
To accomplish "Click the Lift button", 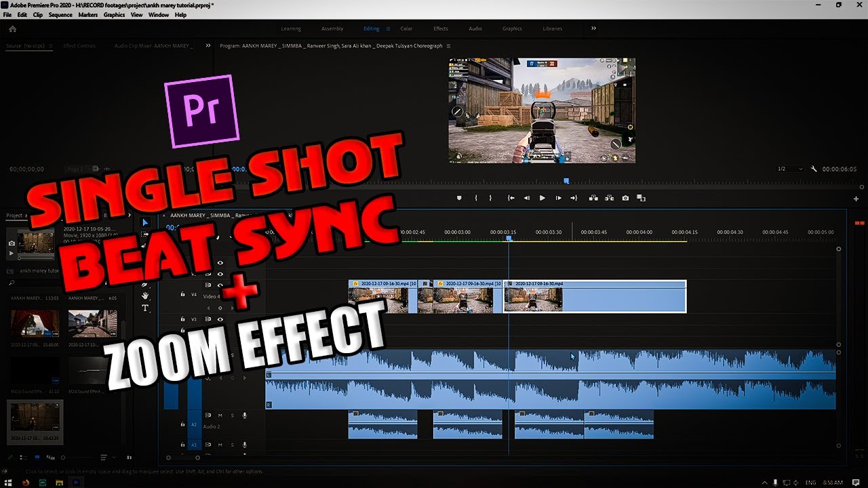I will 593,198.
